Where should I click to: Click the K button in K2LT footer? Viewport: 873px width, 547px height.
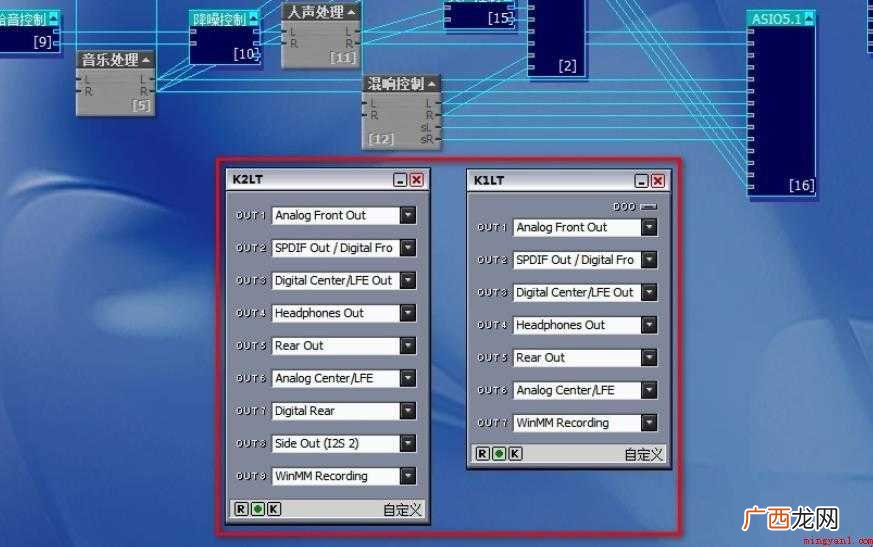click(274, 509)
